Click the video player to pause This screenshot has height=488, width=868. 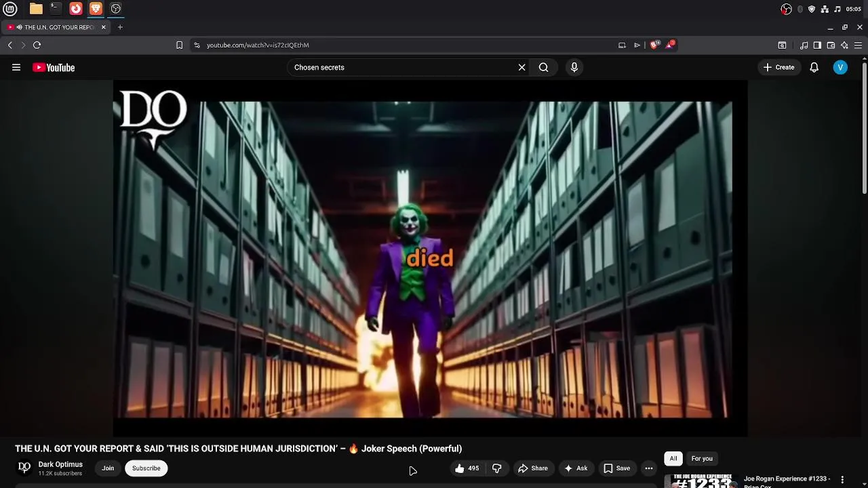click(430, 259)
